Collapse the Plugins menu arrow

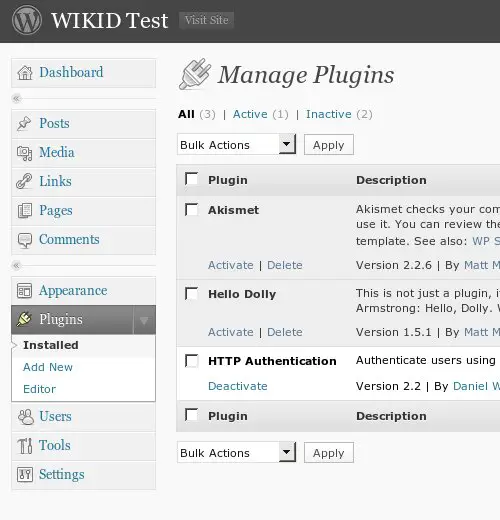144,320
